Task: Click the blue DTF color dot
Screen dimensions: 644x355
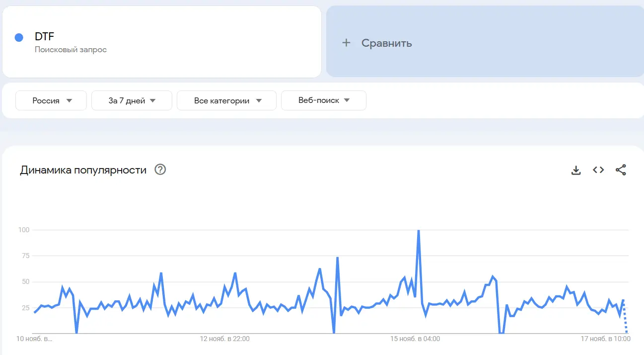Action: click(x=19, y=37)
